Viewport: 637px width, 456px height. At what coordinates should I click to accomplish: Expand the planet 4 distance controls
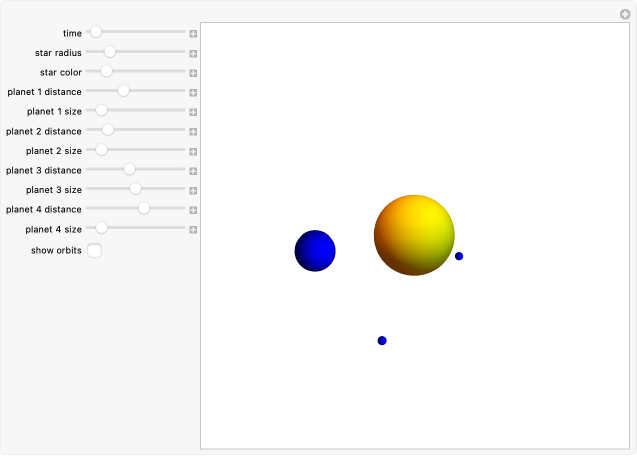tap(193, 210)
